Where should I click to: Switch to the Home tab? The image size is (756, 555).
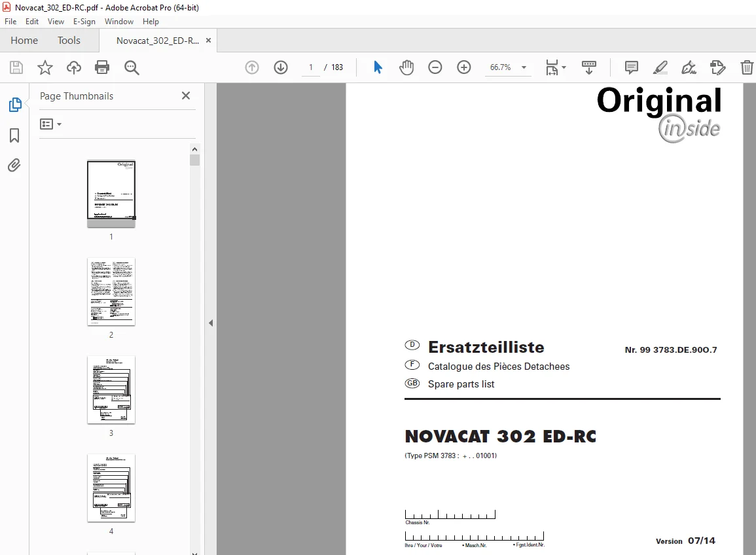24,41
